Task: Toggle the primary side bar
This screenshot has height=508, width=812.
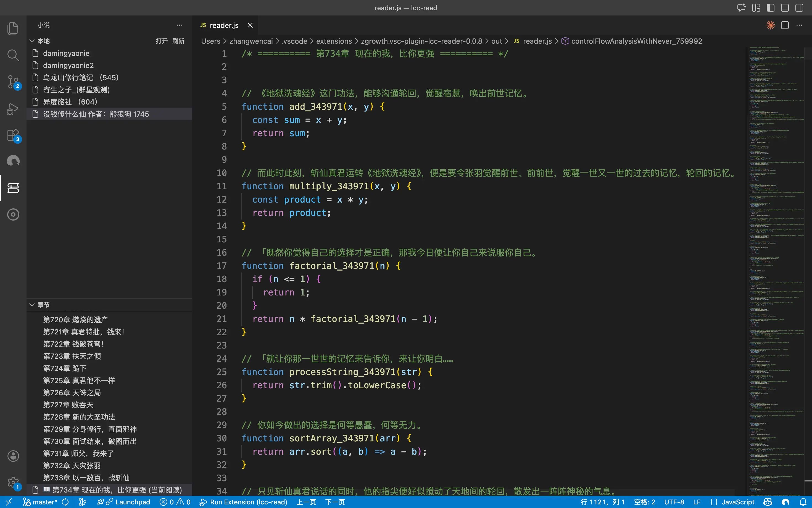Action: [770, 8]
